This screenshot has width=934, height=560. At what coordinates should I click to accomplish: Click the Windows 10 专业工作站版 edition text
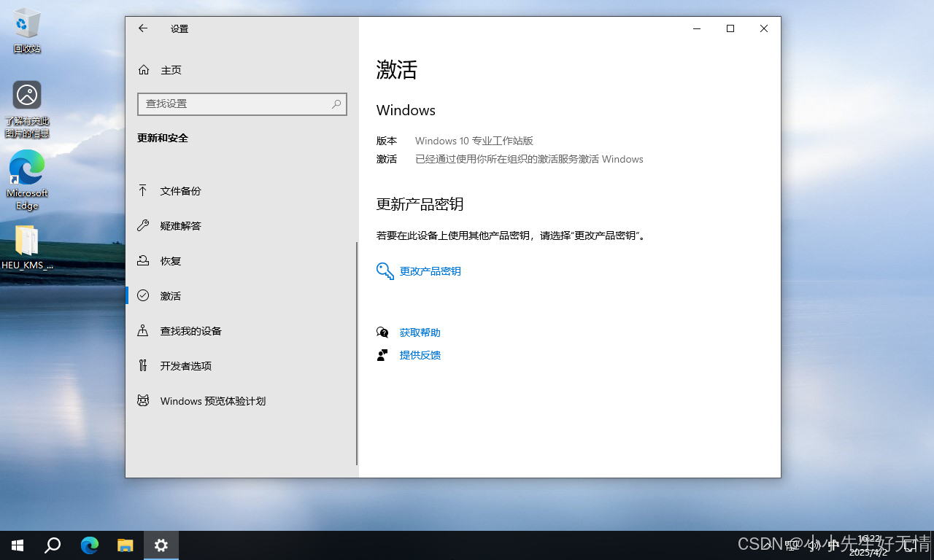(x=474, y=141)
